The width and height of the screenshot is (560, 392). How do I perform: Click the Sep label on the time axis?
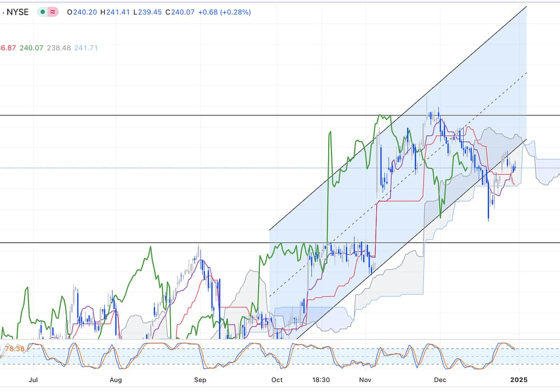click(x=200, y=380)
